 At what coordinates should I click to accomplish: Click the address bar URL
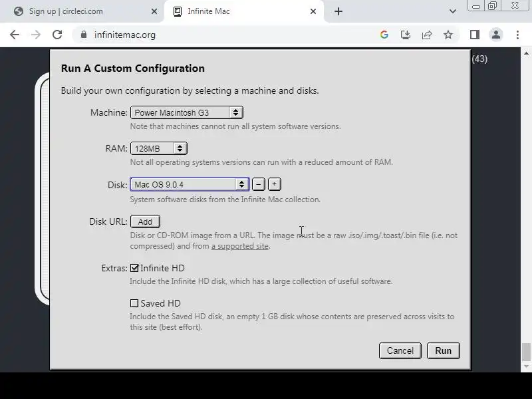[x=125, y=35]
